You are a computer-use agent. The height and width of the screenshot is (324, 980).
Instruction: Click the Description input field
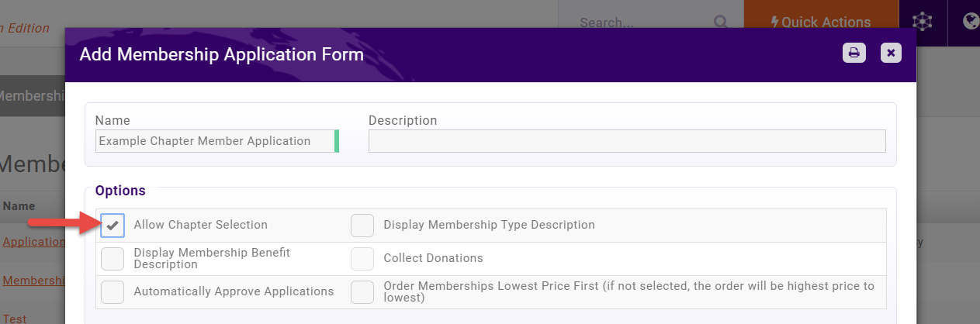pyautogui.click(x=627, y=141)
